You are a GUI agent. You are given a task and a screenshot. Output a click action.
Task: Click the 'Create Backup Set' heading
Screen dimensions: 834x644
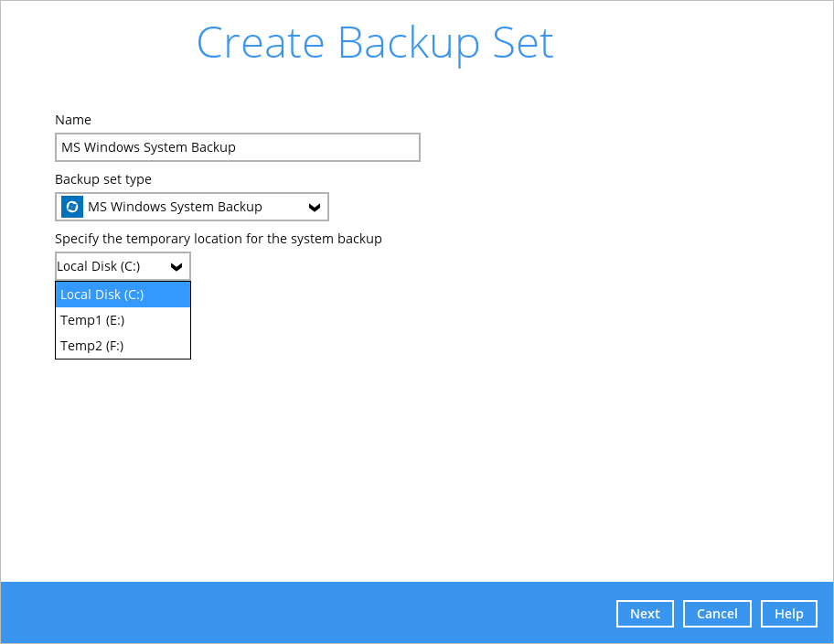coord(375,43)
